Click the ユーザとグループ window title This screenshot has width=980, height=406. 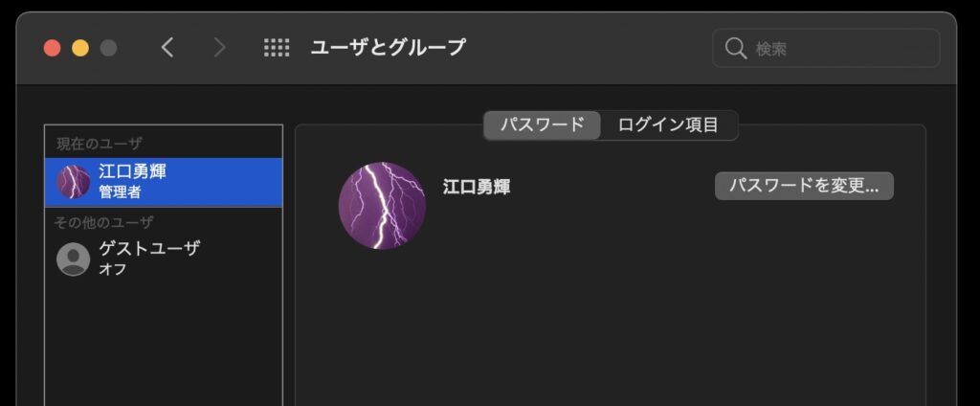click(x=389, y=48)
